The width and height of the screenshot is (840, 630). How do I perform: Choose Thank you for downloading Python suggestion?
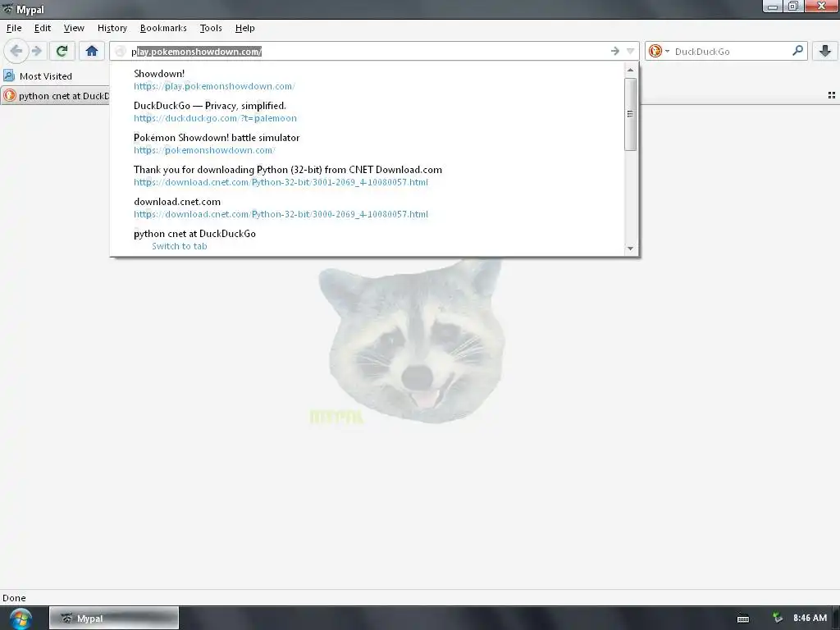[x=367, y=176]
